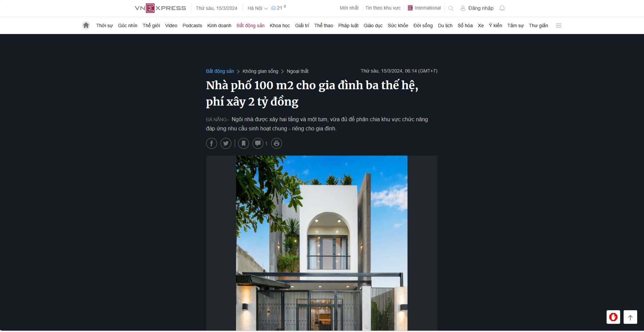Share article on Twitter

(226, 143)
